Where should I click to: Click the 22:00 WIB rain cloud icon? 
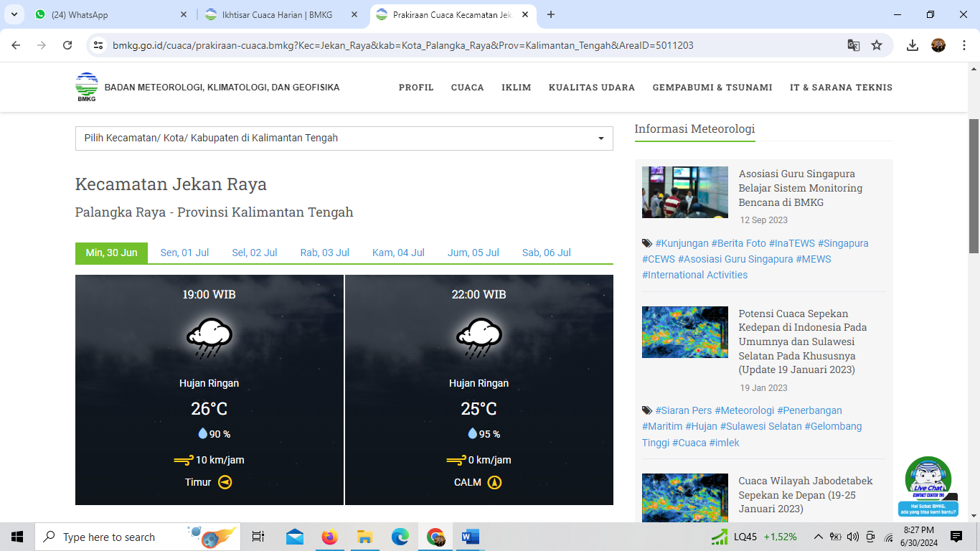point(479,338)
